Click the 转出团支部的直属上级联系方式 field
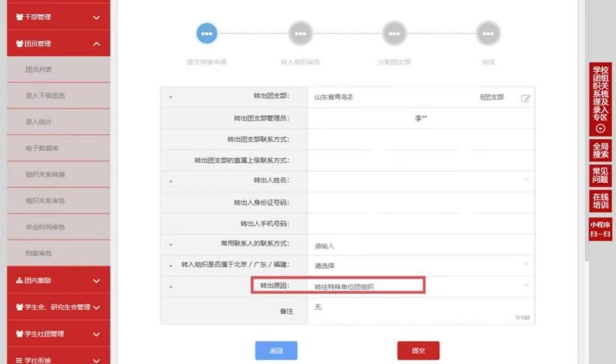The image size is (616, 364). pos(421,160)
